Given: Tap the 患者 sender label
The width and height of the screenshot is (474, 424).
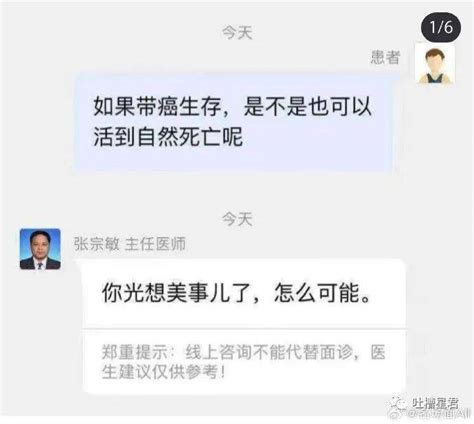Looking at the screenshot, I should tap(385, 57).
